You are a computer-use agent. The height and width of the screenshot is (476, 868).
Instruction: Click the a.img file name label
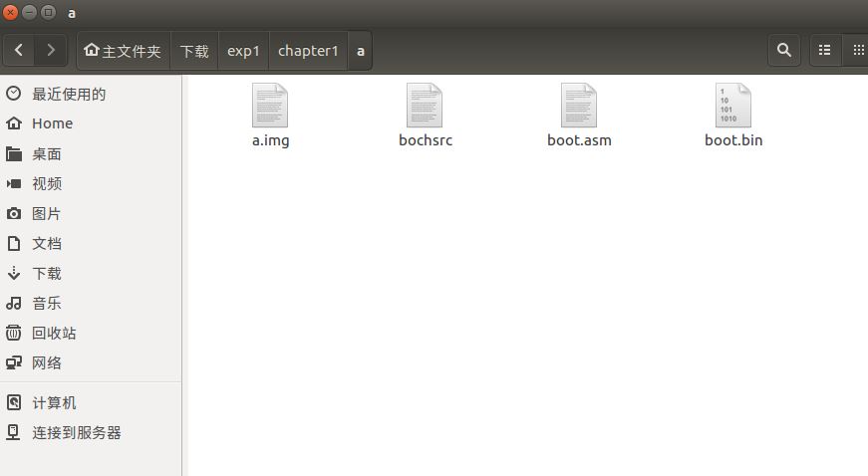click(271, 140)
